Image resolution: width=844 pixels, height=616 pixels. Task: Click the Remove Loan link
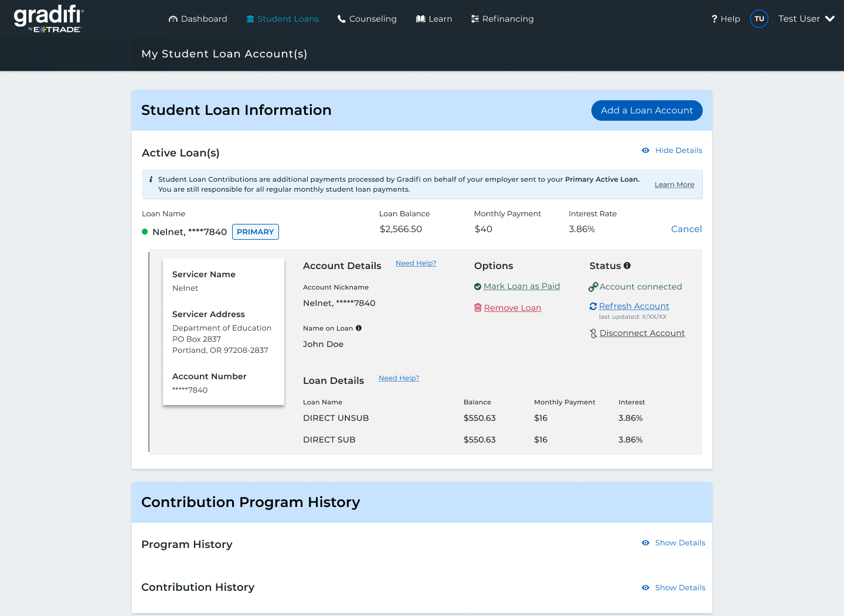(513, 308)
